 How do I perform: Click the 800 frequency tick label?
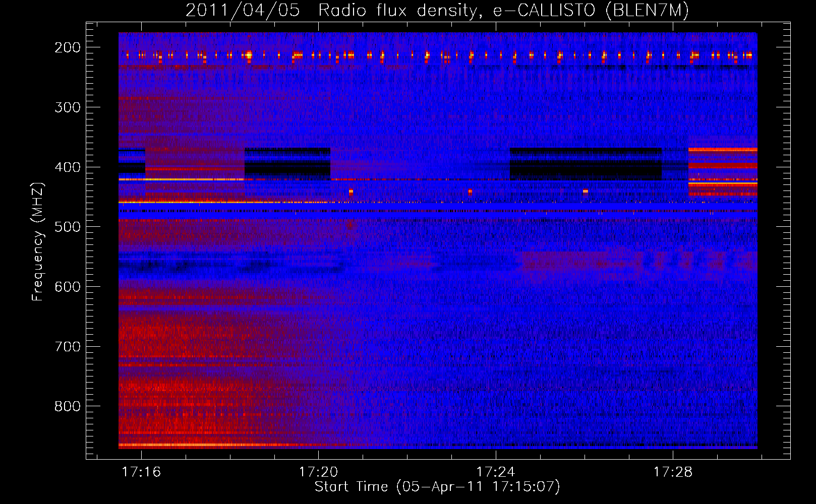[x=68, y=406]
